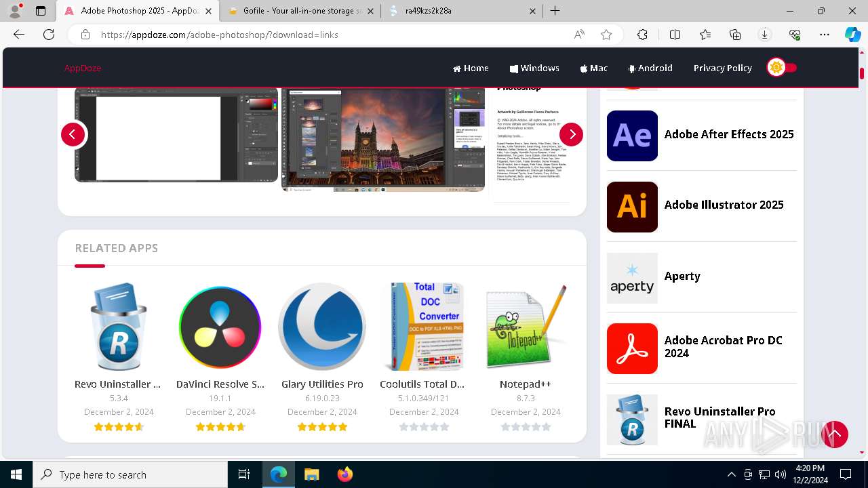This screenshot has height=488, width=868.
Task: Open Aperty text link in sidebar
Action: [682, 276]
